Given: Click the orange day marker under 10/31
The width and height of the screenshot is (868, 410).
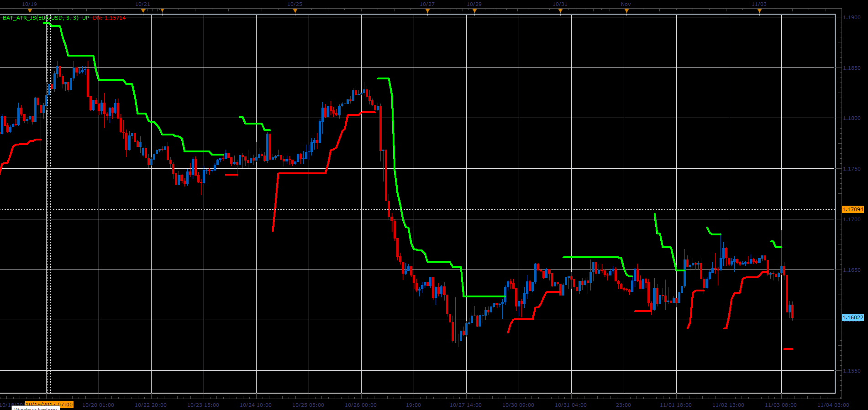Looking at the screenshot, I should pos(560,10).
